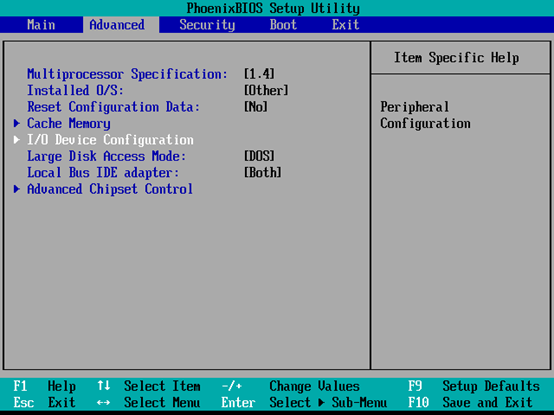Click Peripheral Configuration help text
Viewport: 554px width, 415px height.
pos(425,116)
